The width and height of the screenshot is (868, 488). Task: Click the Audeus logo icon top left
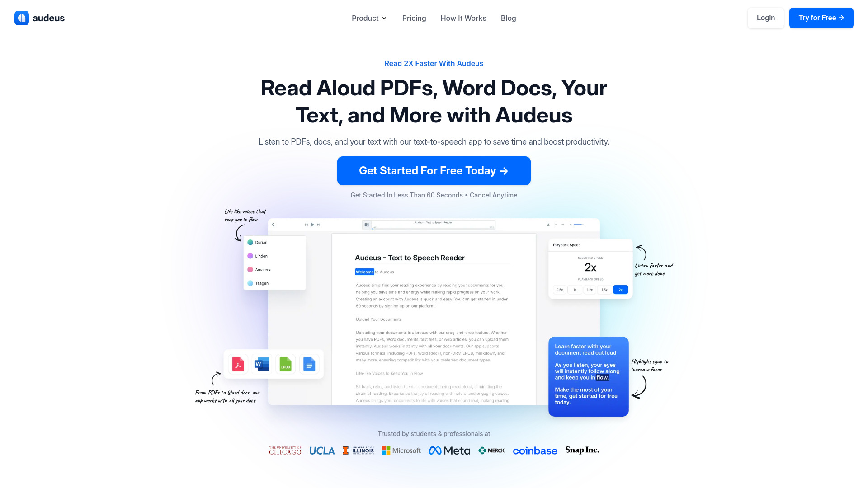pos(21,18)
